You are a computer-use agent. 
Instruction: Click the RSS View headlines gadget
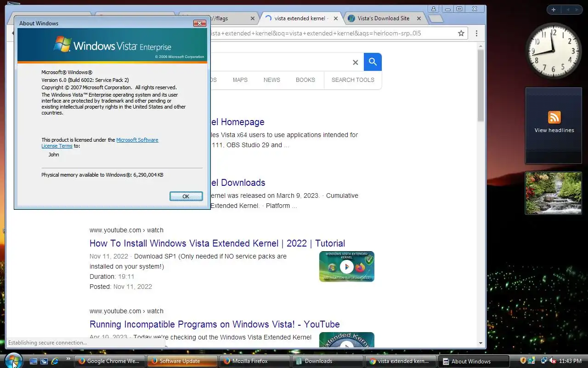click(554, 125)
